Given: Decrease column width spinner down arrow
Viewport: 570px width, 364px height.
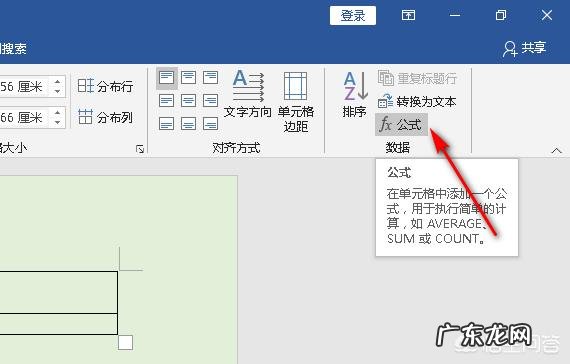Looking at the screenshot, I should pyautogui.click(x=57, y=122).
